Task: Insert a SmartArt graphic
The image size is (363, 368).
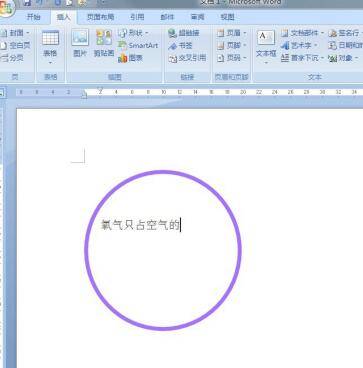Action: click(x=138, y=45)
